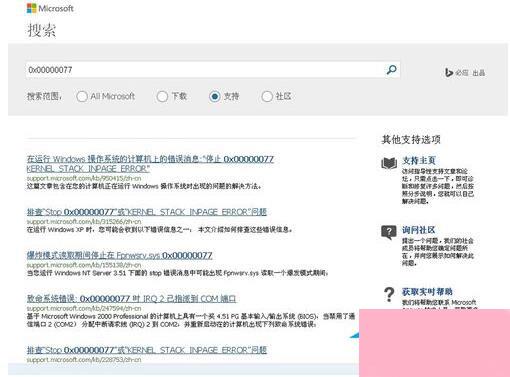Open the 致命系统错误 IRQ 2 COM result
This screenshot has height=377, width=510.
coord(131,299)
